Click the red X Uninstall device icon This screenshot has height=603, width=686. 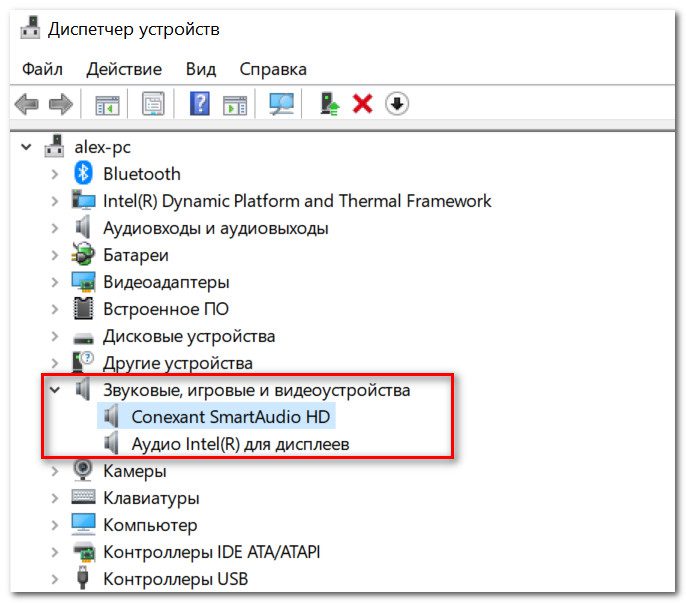point(363,104)
